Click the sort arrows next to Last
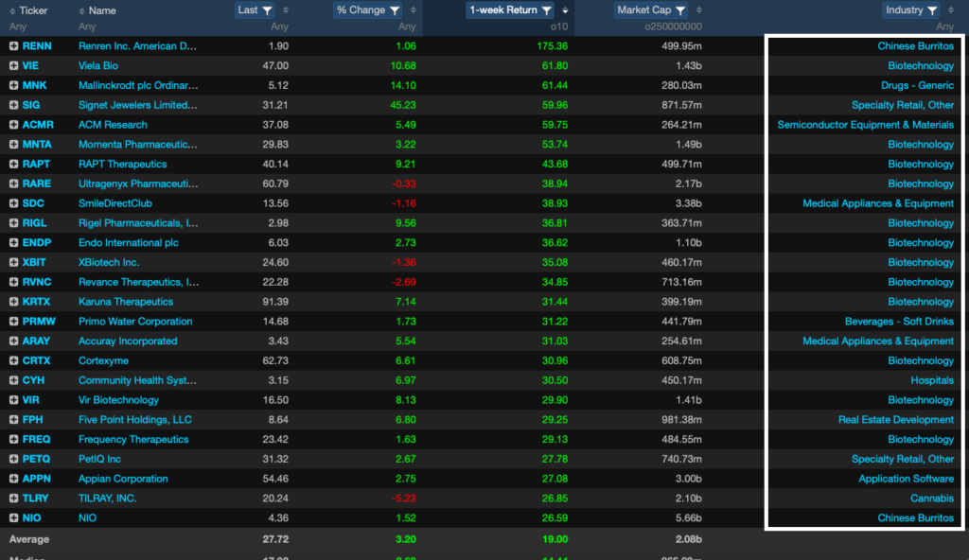This screenshot has height=560, width=969. tap(286, 10)
